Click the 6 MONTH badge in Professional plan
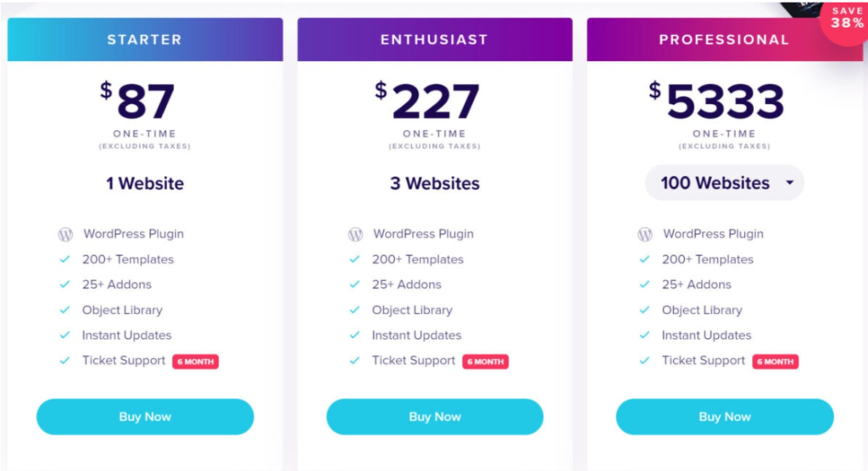The height and width of the screenshot is (471, 868). 775,362
